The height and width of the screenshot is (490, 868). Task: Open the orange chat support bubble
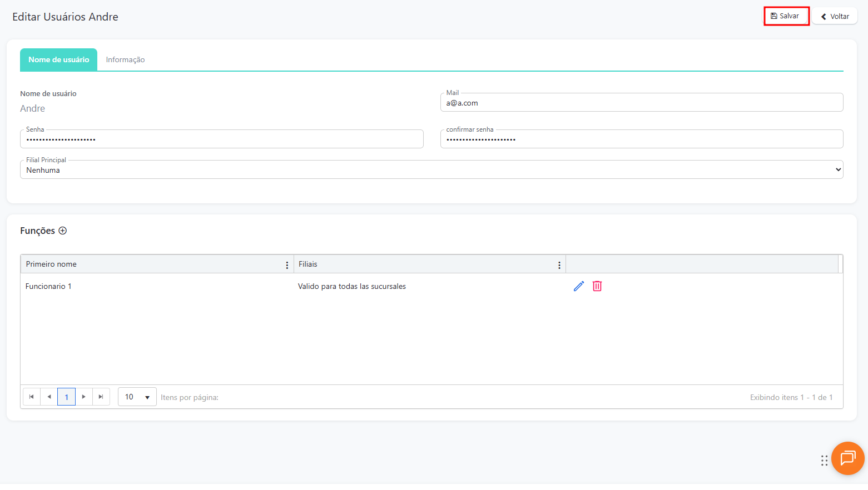click(847, 458)
